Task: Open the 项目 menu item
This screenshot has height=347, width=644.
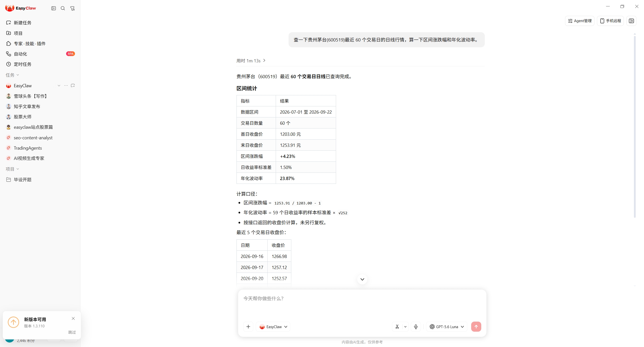Action: coord(40,33)
